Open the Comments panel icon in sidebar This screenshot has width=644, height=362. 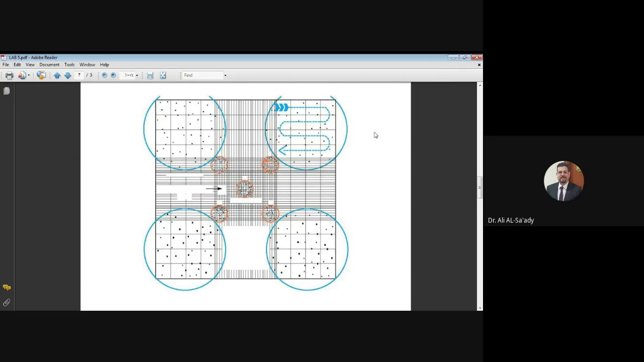coord(7,288)
